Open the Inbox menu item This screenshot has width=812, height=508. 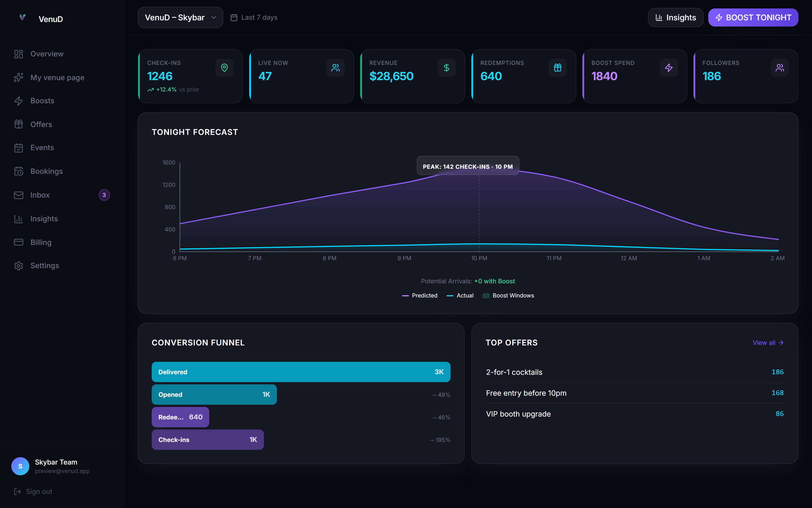62,195
